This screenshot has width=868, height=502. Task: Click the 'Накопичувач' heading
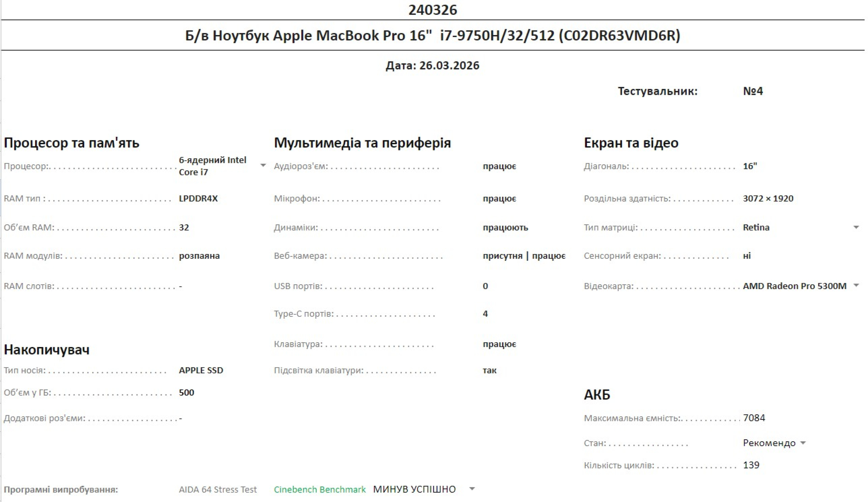click(47, 350)
